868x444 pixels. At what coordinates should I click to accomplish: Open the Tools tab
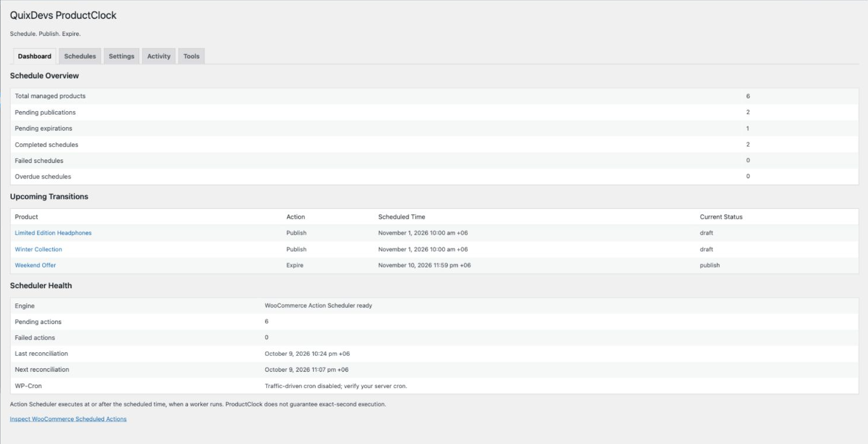192,56
